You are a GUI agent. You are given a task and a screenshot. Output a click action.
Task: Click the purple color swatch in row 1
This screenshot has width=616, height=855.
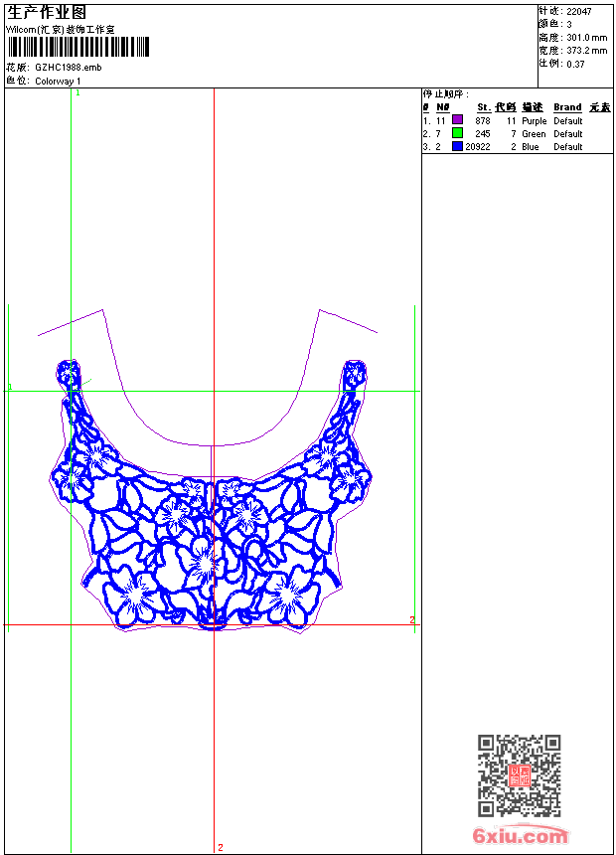pos(458,120)
